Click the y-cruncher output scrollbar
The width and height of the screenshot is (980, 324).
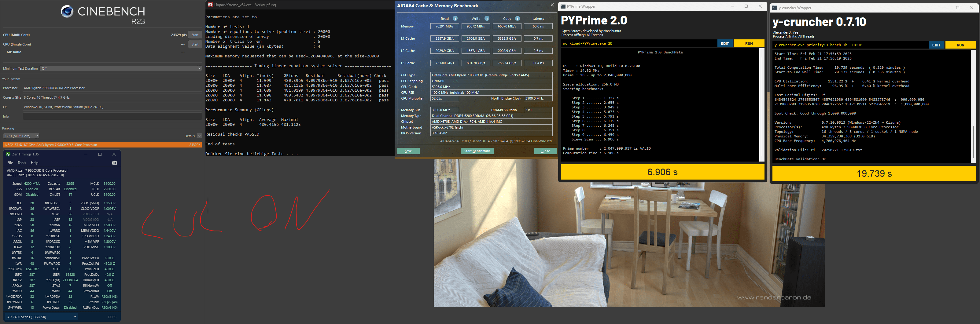(973, 106)
